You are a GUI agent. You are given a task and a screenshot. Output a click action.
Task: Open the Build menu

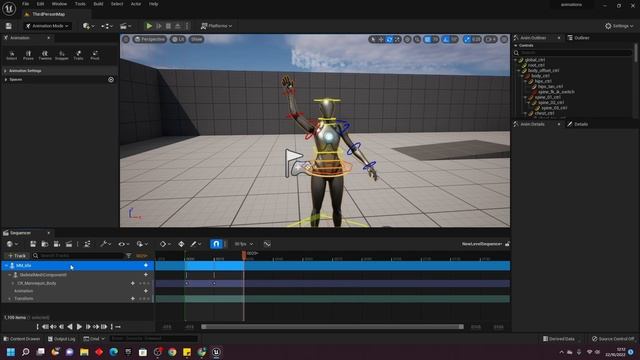coord(98,4)
